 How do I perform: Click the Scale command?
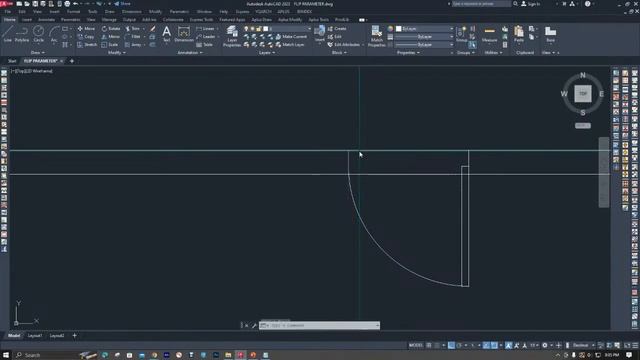click(x=110, y=44)
